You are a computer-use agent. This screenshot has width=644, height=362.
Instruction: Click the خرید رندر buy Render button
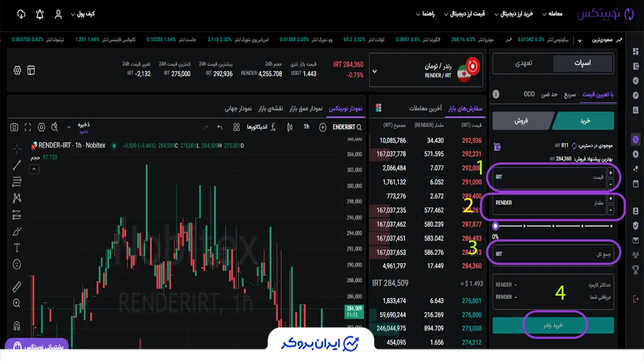(x=553, y=325)
